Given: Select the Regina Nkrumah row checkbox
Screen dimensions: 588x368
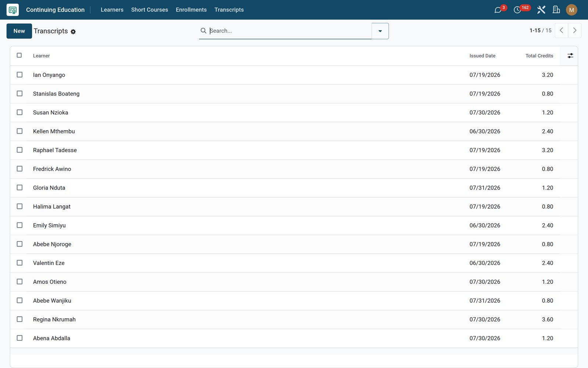Looking at the screenshot, I should tap(19, 319).
